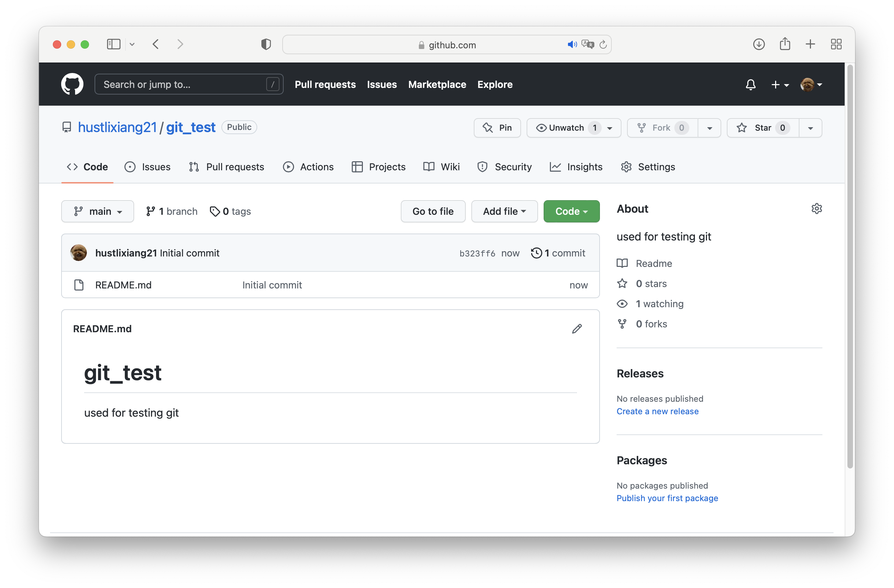Reload the page in the address bar
The width and height of the screenshot is (894, 588).
point(603,45)
